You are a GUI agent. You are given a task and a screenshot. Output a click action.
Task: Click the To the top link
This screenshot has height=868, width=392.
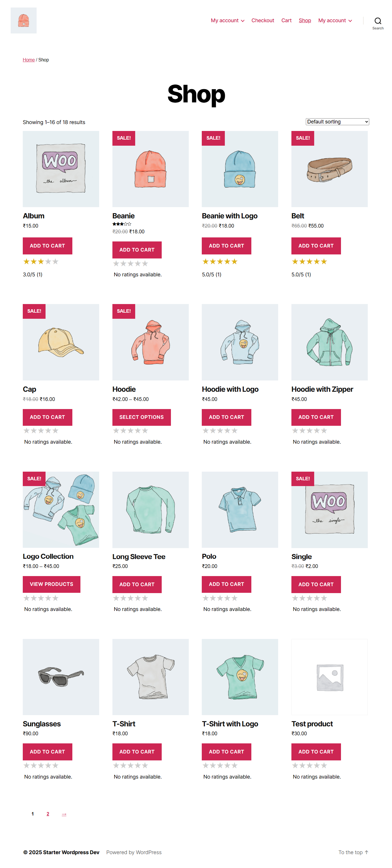(x=353, y=852)
